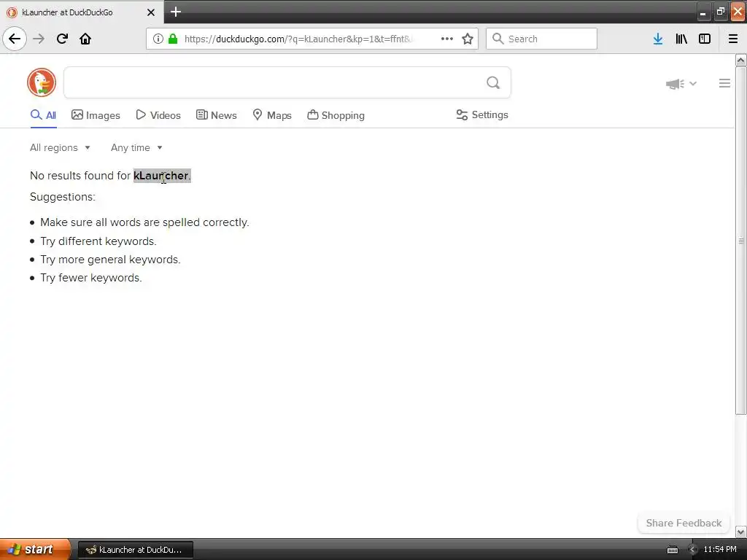Click the green padlock security icon

point(174,39)
